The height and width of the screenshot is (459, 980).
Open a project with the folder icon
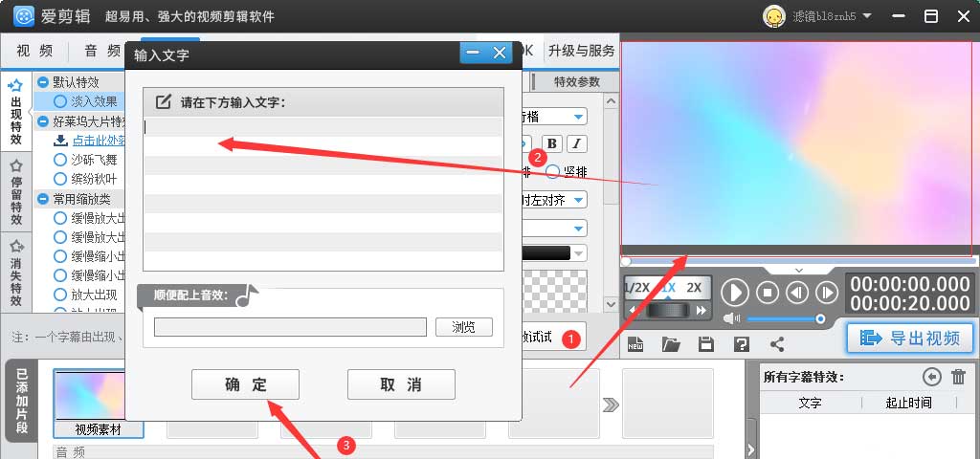671,343
